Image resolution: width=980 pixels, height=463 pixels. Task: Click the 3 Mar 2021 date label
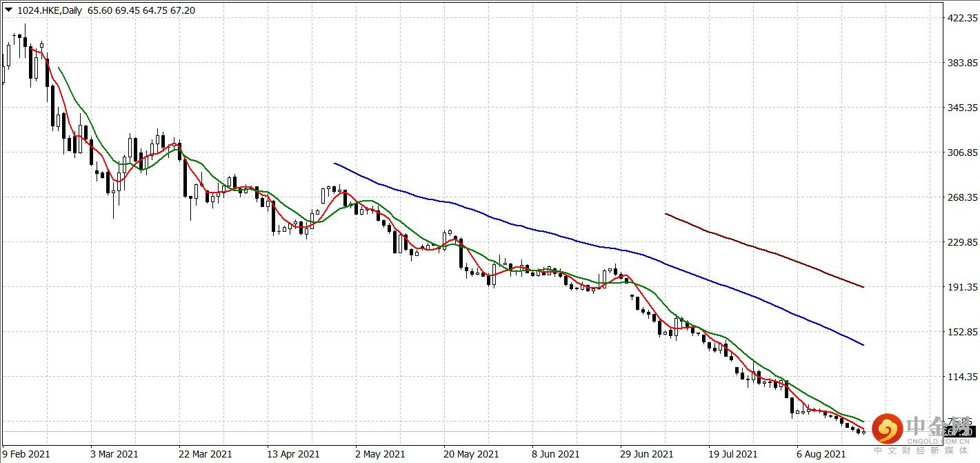coord(114,454)
